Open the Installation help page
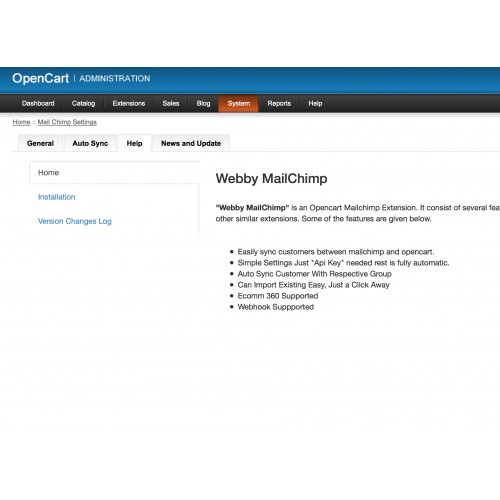 [57, 197]
